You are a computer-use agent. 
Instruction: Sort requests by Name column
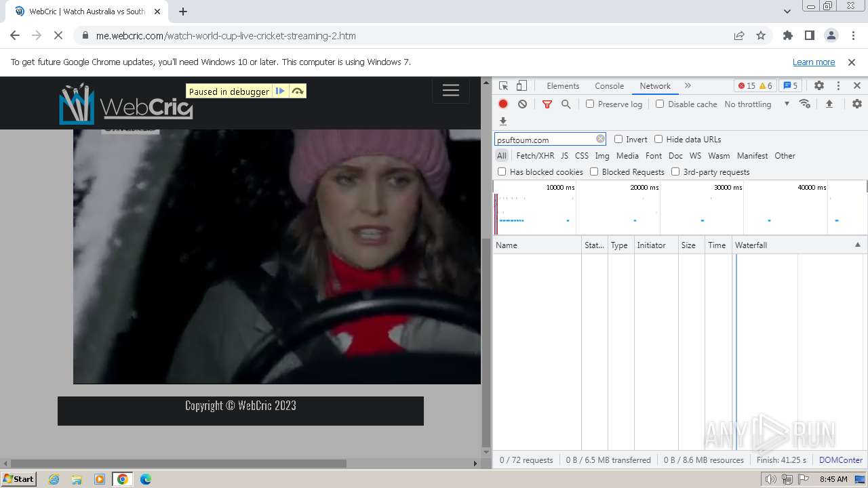[x=537, y=245]
